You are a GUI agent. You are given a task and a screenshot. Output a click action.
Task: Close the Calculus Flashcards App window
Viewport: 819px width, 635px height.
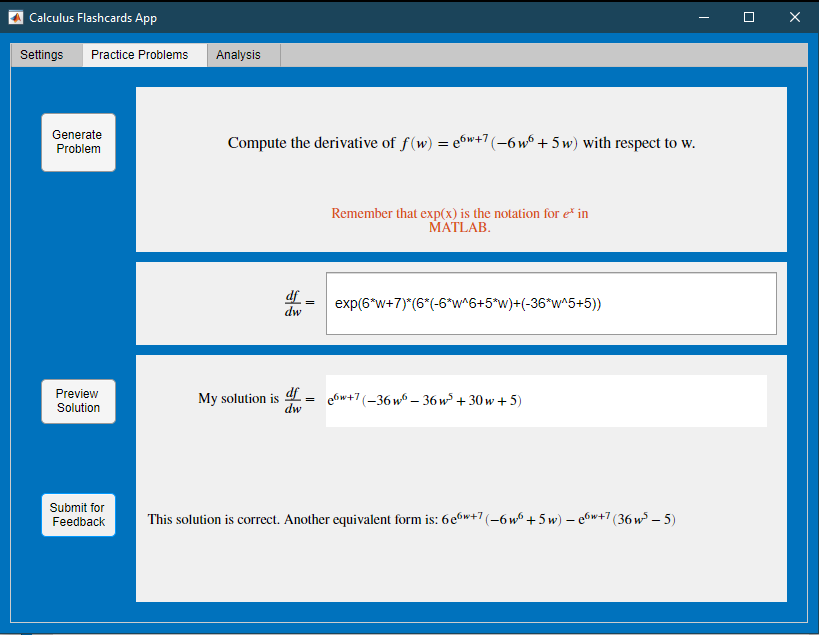[x=794, y=17]
